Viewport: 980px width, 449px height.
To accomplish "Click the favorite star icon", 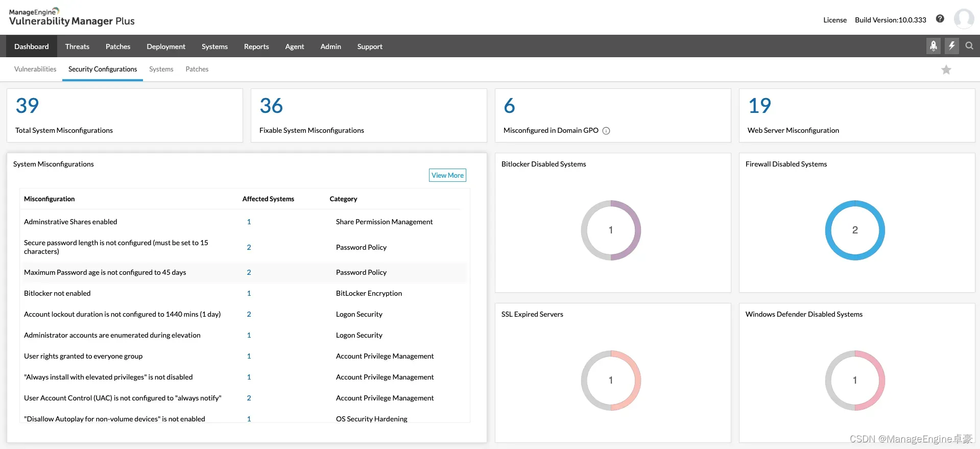I will [x=946, y=69].
